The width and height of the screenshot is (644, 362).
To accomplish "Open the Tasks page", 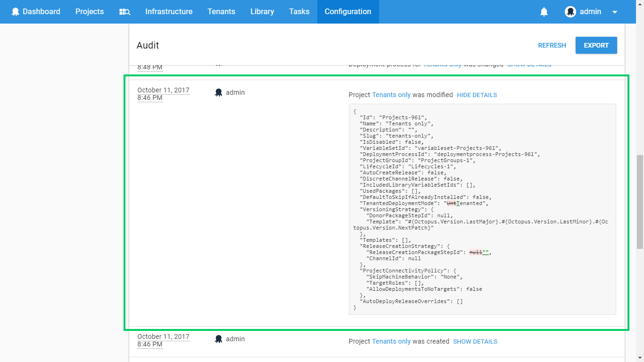I will 299,12.
